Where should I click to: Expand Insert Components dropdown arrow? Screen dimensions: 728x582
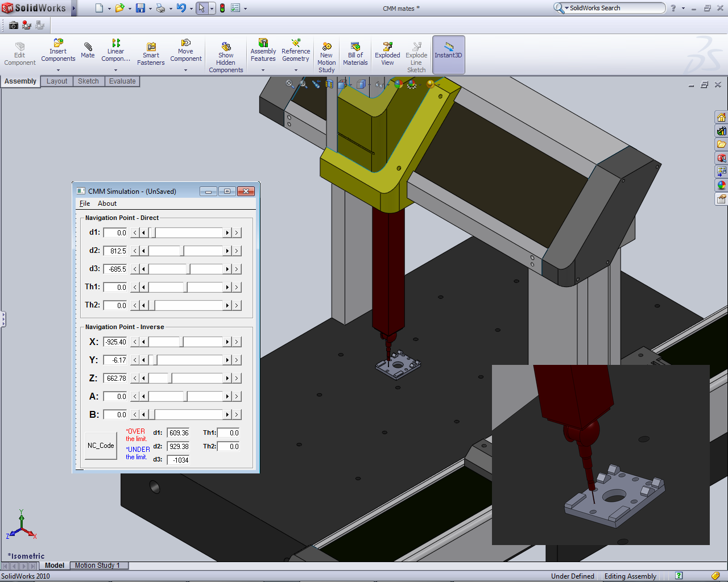[x=58, y=70]
